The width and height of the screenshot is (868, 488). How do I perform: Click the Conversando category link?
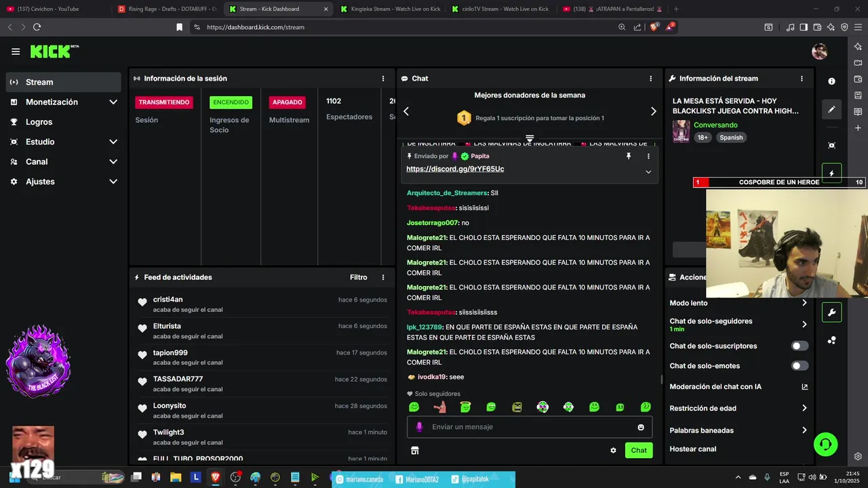coord(715,125)
